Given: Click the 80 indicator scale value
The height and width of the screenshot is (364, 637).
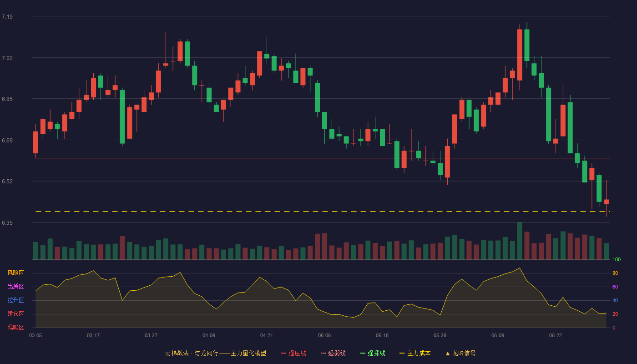Looking at the screenshot, I should (615, 273).
